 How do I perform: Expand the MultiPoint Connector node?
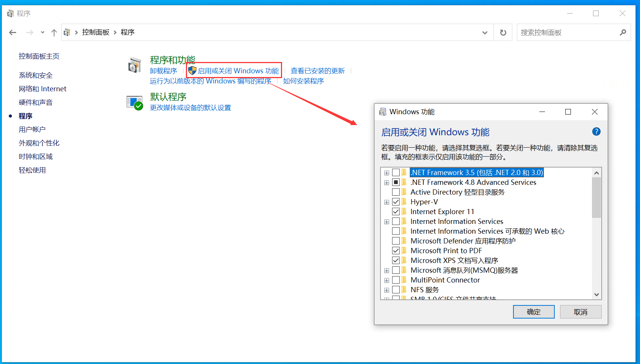[386, 280]
